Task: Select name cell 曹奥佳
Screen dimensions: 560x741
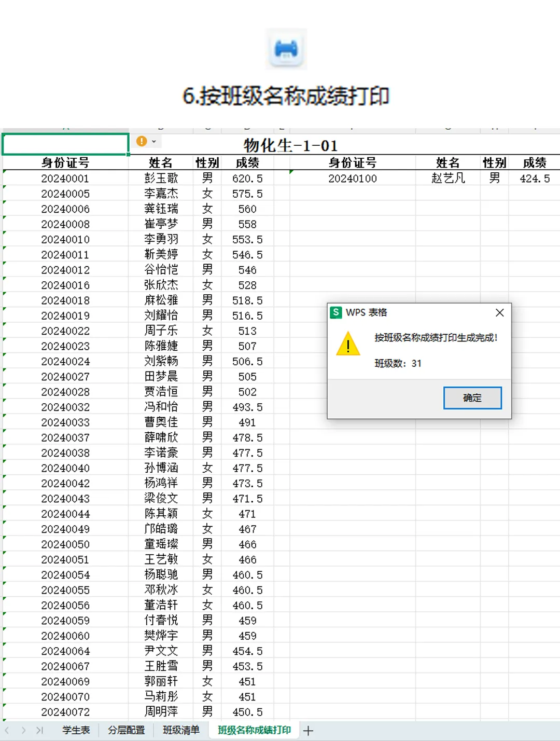Action: pyautogui.click(x=161, y=422)
